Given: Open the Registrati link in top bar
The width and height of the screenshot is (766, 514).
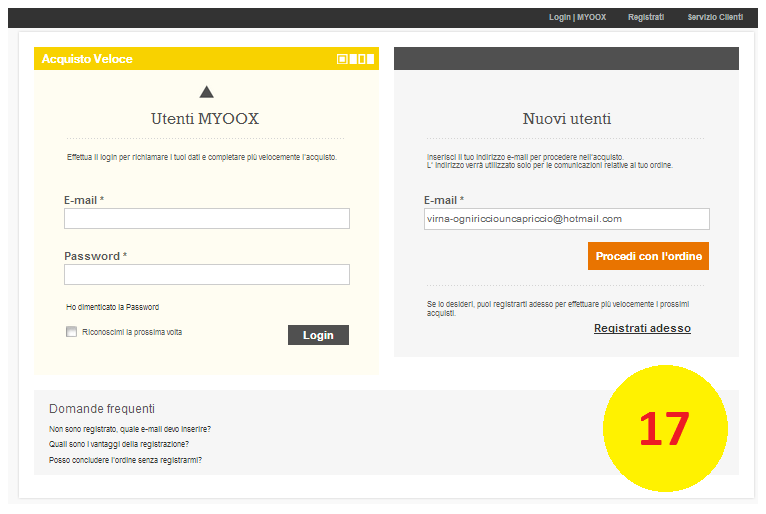Looking at the screenshot, I should (x=646, y=17).
